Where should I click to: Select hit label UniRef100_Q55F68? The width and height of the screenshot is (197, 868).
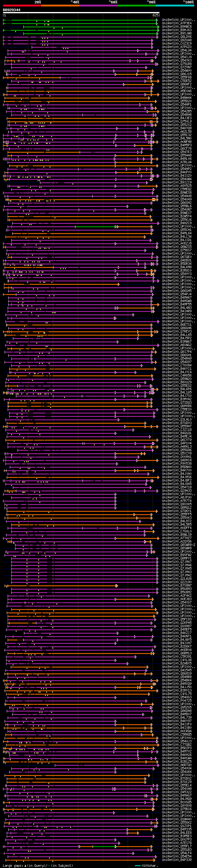tap(177, 78)
